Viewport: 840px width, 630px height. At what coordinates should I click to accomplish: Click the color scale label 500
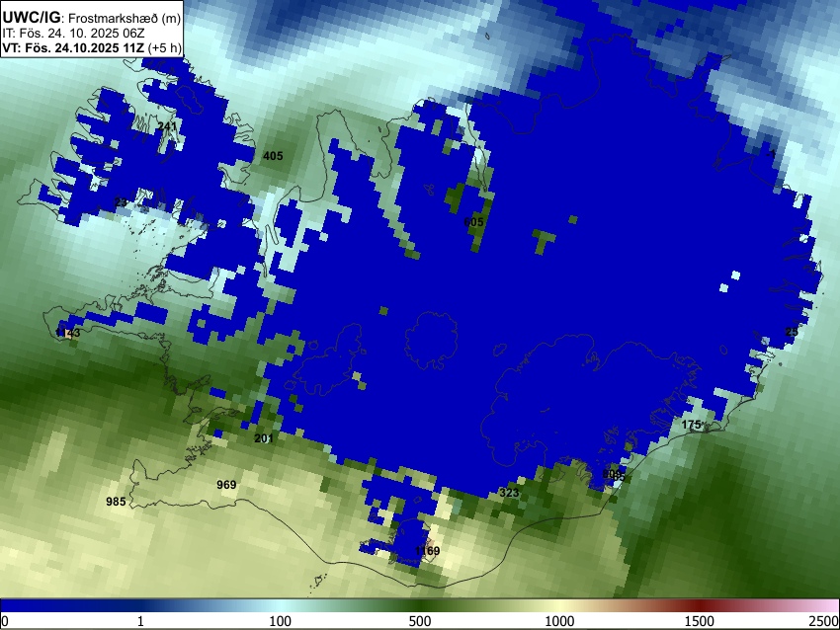[x=420, y=621]
